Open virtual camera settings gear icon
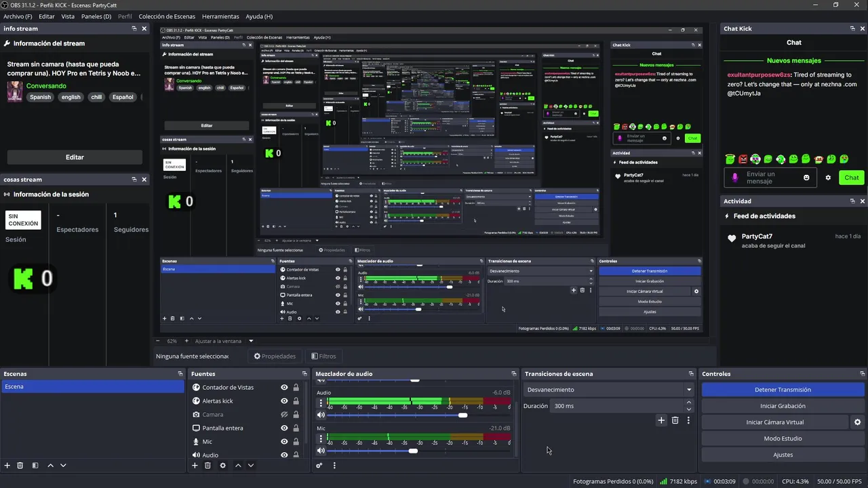The height and width of the screenshot is (488, 868). coord(857,422)
